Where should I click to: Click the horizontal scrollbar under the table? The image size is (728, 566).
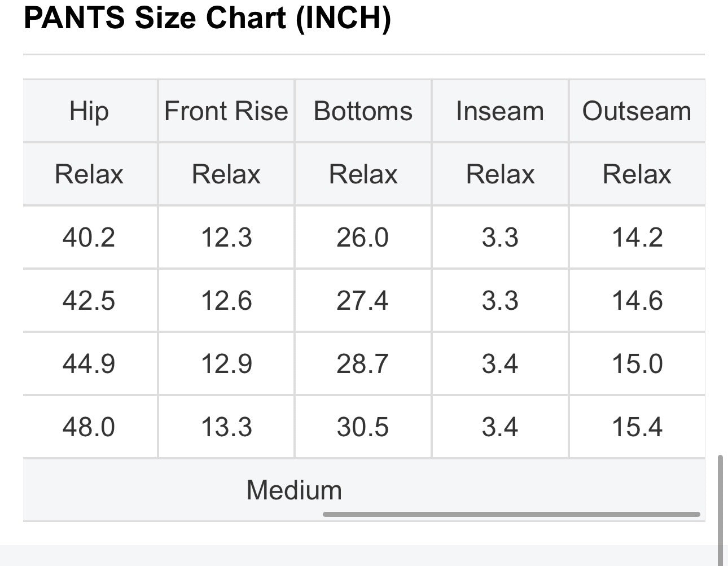(x=511, y=514)
